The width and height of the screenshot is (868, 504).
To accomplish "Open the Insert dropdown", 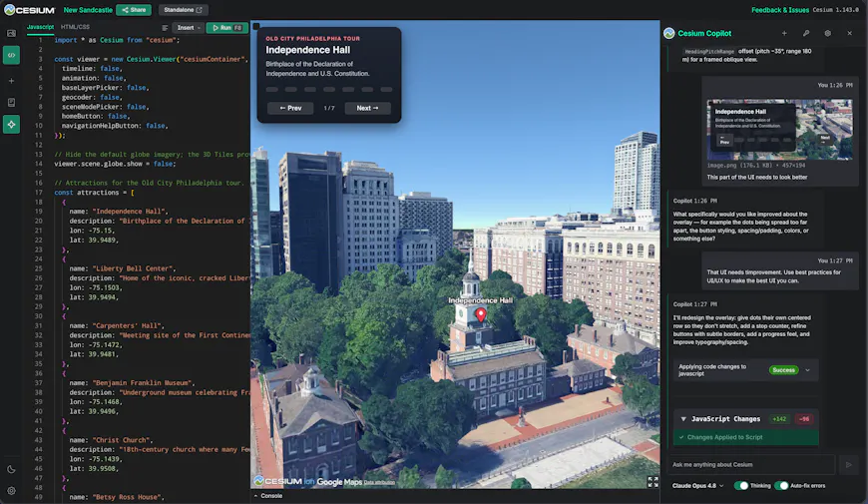I will [x=189, y=28].
